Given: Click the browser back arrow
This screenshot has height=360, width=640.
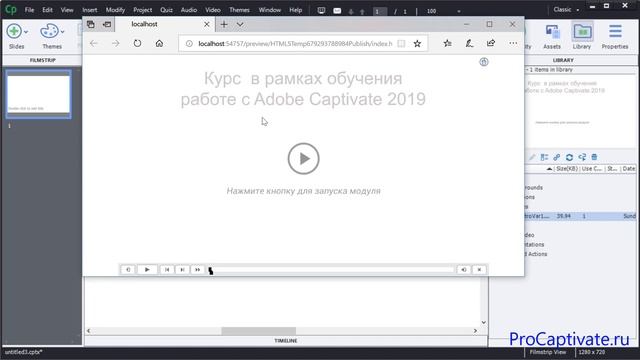Looking at the screenshot, I should click(x=94, y=43).
